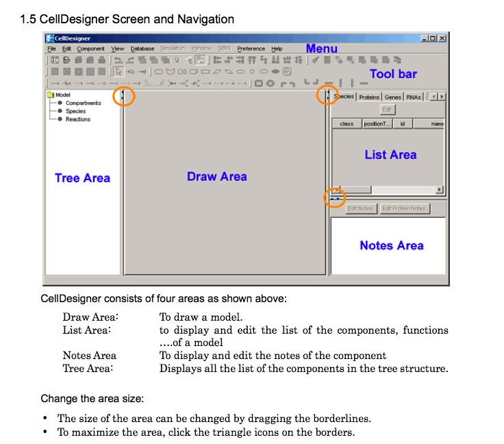Click the Model folder icon in tree
The height and width of the screenshot is (444, 504).
point(51,95)
